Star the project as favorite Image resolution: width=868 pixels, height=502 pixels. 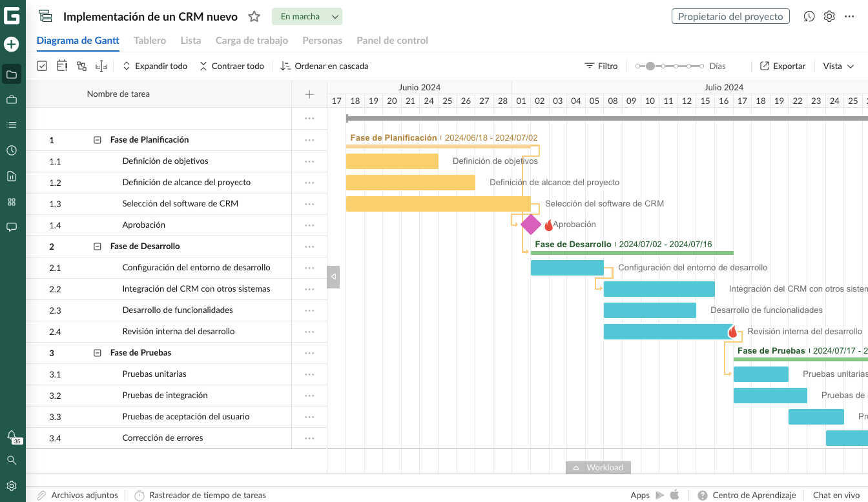(254, 17)
